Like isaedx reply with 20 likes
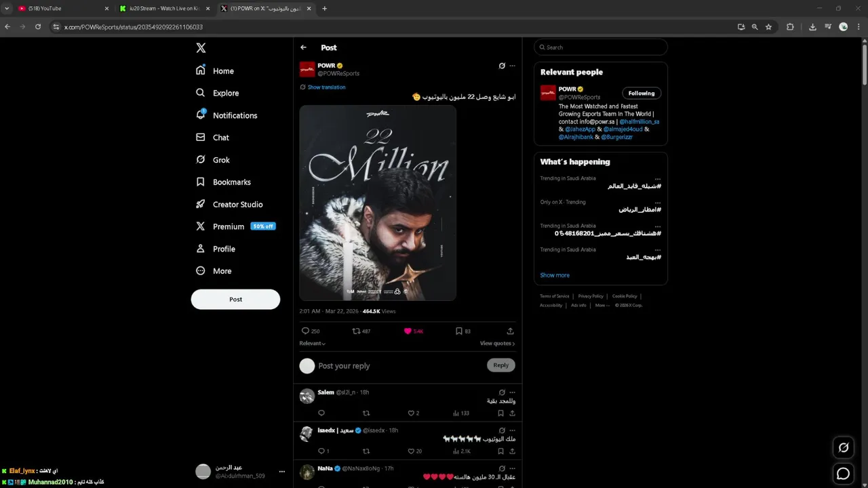This screenshot has width=868, height=488. [x=414, y=451]
